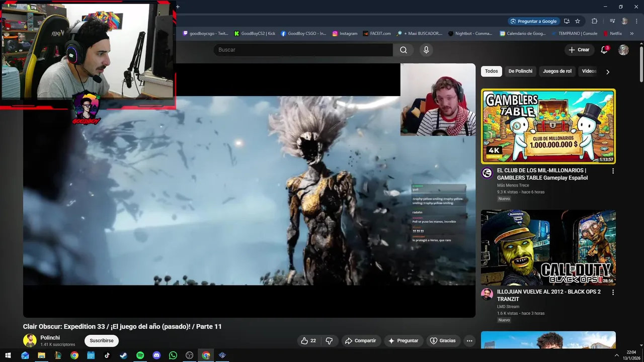The image size is (644, 362).
Task: Open EL CLUB DE LOS MIL-MILLONARIOS title
Action: (542, 174)
